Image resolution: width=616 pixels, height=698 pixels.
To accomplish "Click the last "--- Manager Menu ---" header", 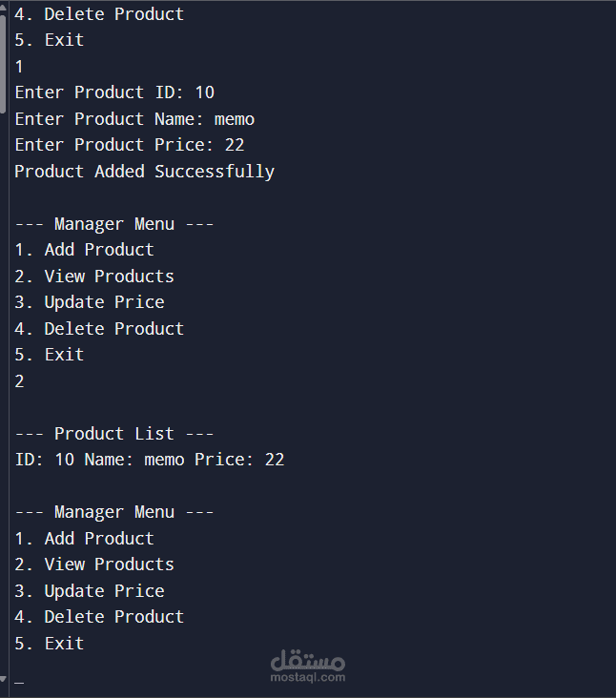I will 114,512.
